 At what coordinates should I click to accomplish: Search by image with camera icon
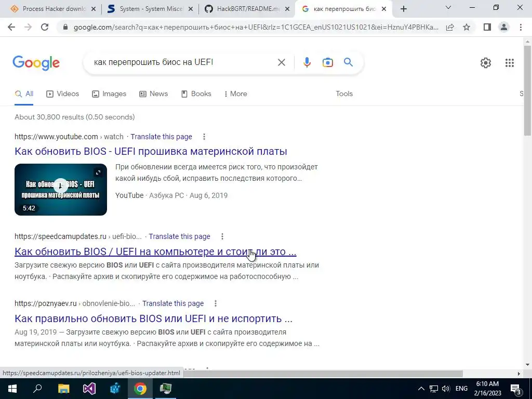pos(327,62)
